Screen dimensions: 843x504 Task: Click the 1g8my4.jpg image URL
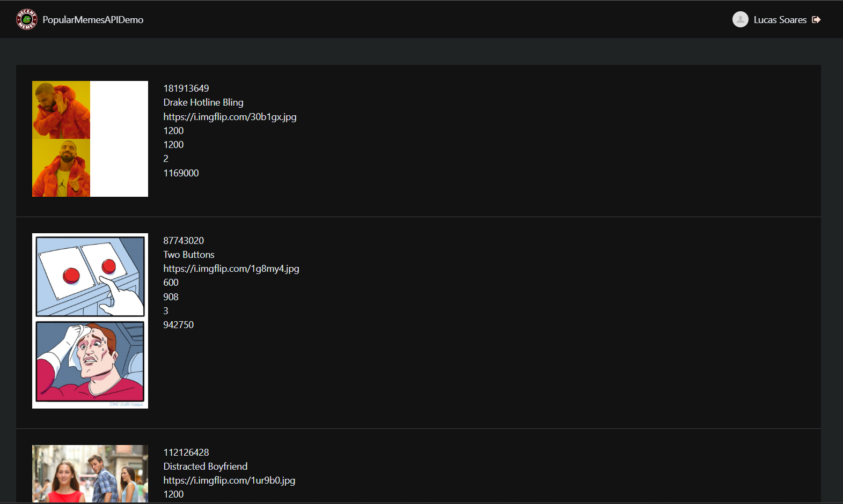pyautogui.click(x=231, y=269)
